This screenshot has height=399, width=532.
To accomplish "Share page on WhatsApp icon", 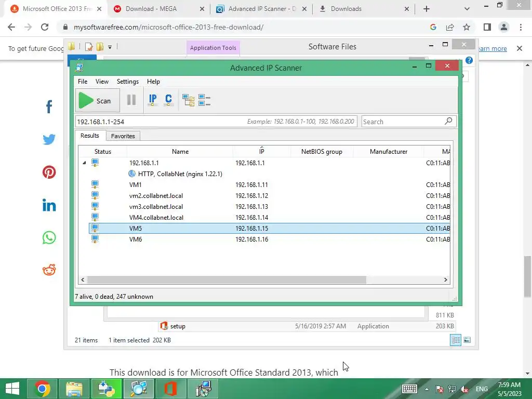I will 49,237.
